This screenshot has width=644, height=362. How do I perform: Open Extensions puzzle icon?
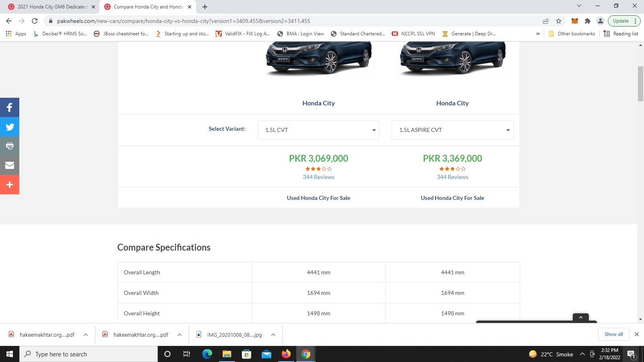pos(588,21)
